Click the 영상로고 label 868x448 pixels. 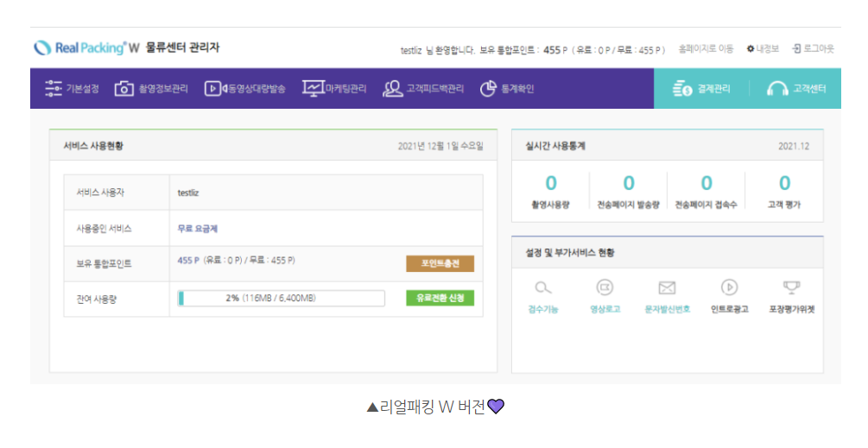coord(605,309)
